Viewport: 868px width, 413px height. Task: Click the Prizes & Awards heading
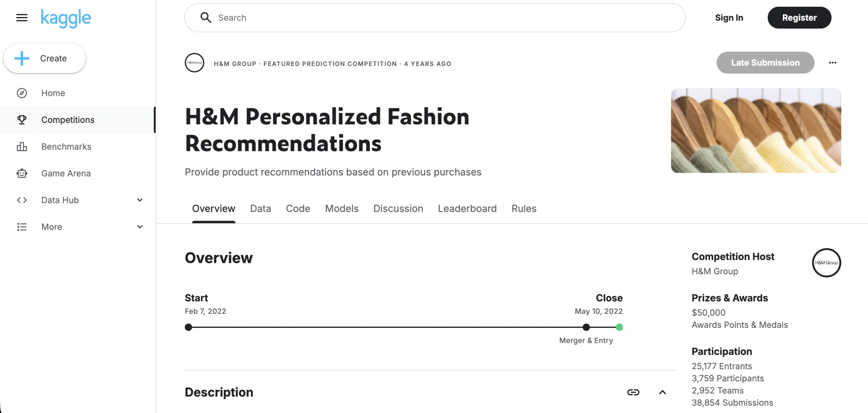(730, 298)
